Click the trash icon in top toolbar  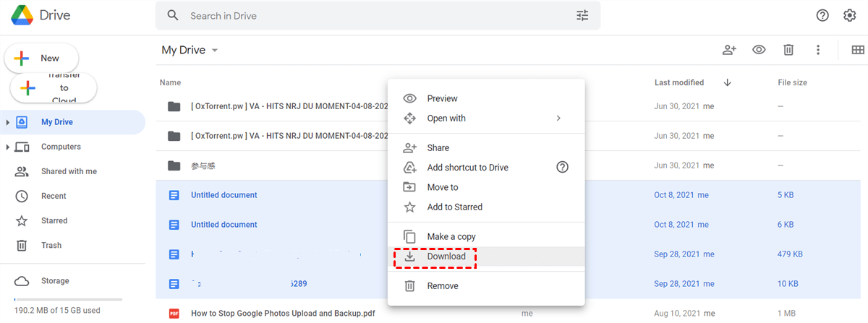[x=788, y=50]
